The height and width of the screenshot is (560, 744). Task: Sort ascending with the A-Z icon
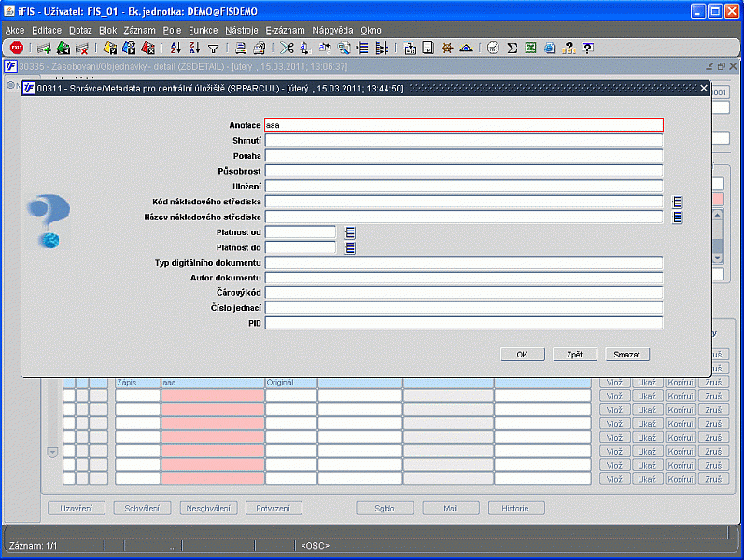(x=175, y=48)
